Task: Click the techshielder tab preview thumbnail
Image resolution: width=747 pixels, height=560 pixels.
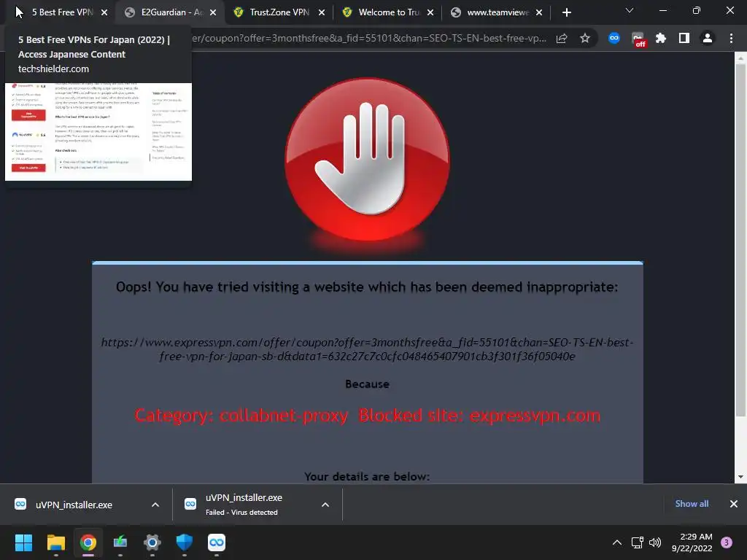Action: pos(98,131)
